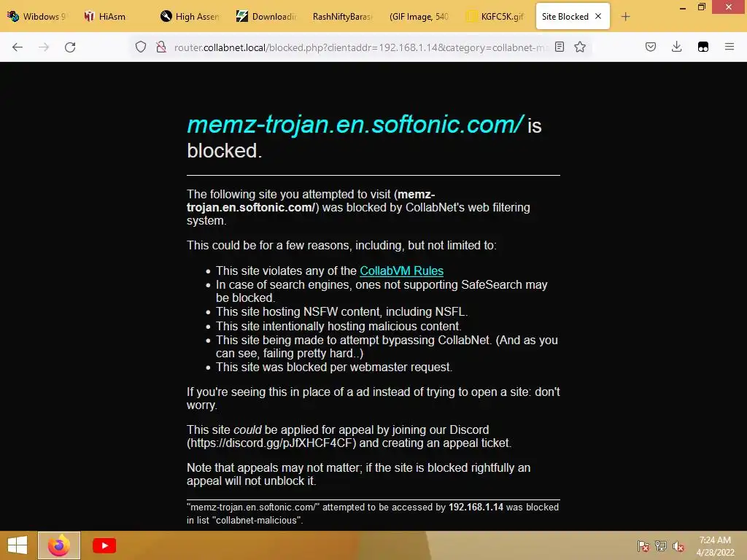Image resolution: width=747 pixels, height=560 pixels.
Task: Open a new browser tab
Action: click(x=625, y=17)
